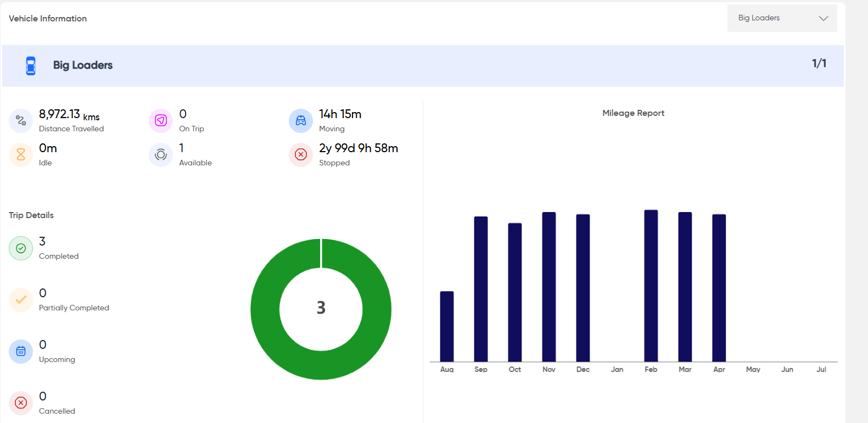The image size is (868, 423).
Task: Select the Nov mileage bar
Action: coord(549,287)
